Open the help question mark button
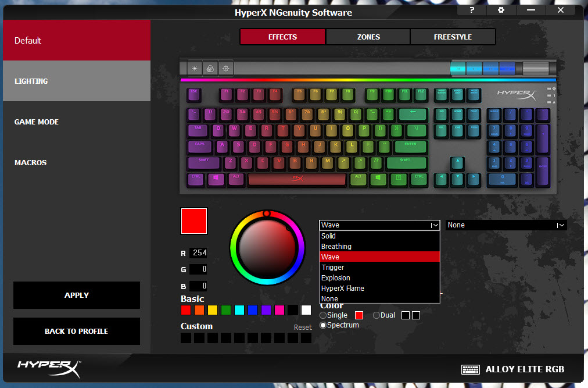588x388 pixels. click(x=472, y=10)
